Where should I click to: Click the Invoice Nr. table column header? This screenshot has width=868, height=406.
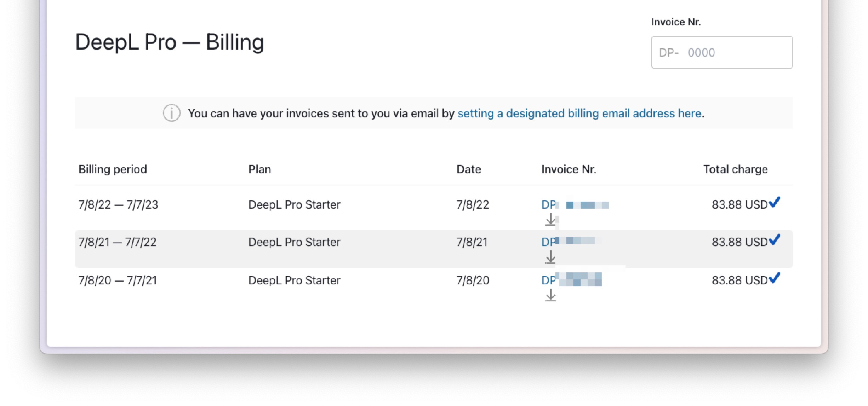point(569,169)
